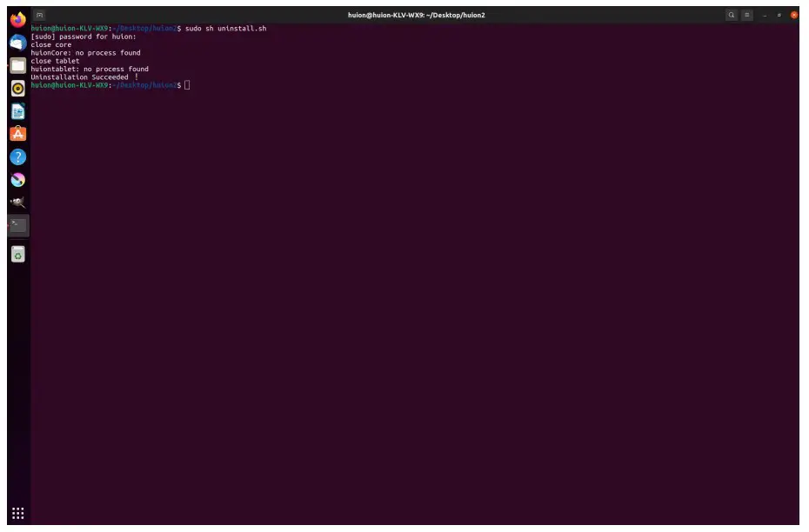Click the 'close core' output line
Image resolution: width=809 pixels, height=532 pixels.
51,45
